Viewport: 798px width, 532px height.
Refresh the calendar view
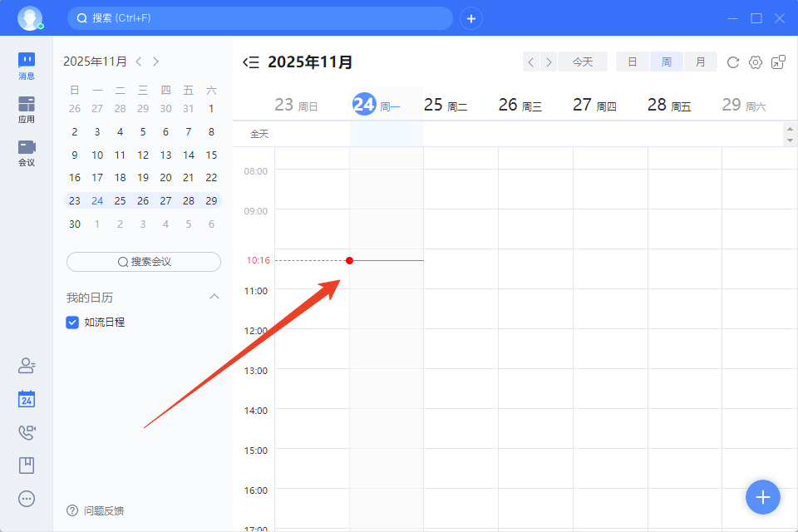click(x=732, y=62)
